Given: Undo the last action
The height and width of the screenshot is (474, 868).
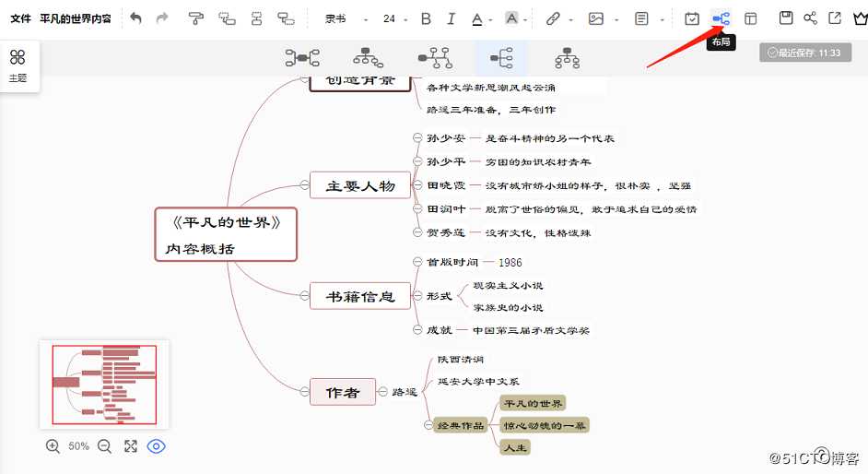Looking at the screenshot, I should (135, 18).
